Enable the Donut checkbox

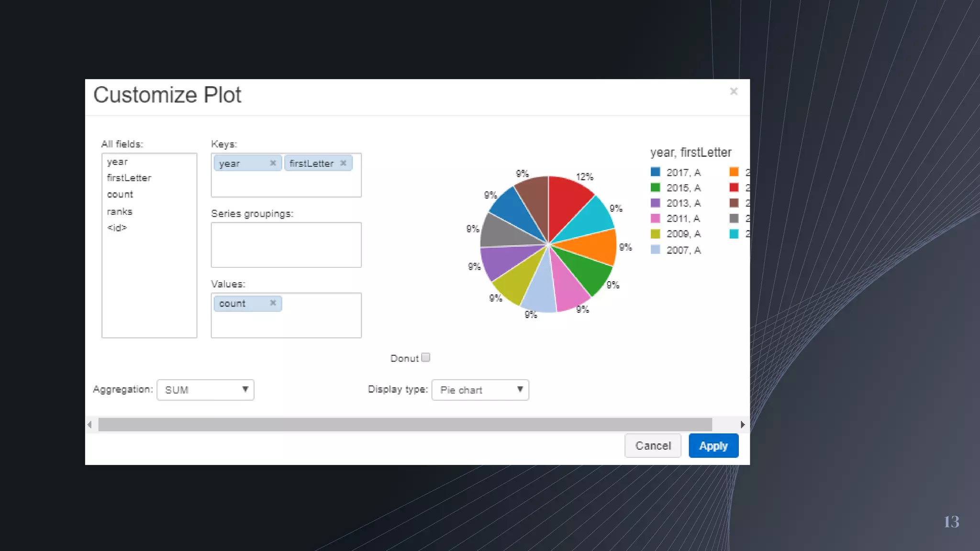[426, 357]
